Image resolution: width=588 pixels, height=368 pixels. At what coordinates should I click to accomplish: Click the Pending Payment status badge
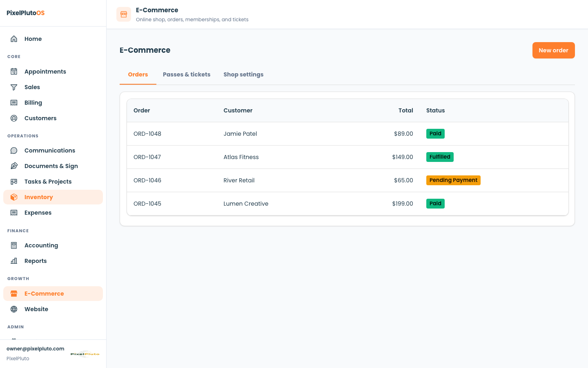point(453,180)
